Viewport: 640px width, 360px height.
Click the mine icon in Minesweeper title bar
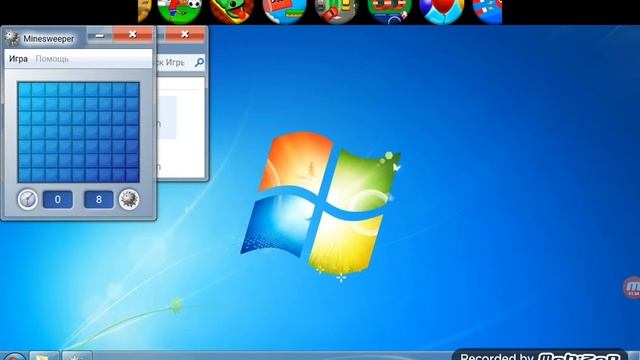coord(12,38)
